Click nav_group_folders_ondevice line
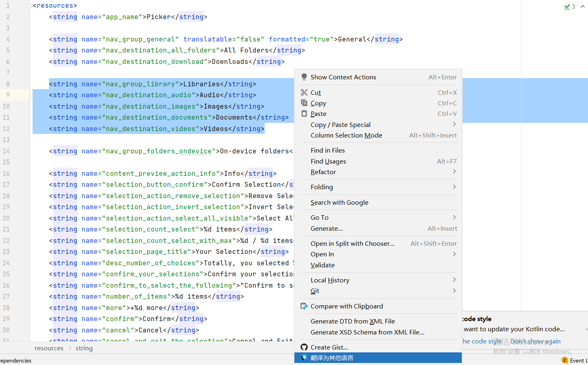 click(171, 151)
